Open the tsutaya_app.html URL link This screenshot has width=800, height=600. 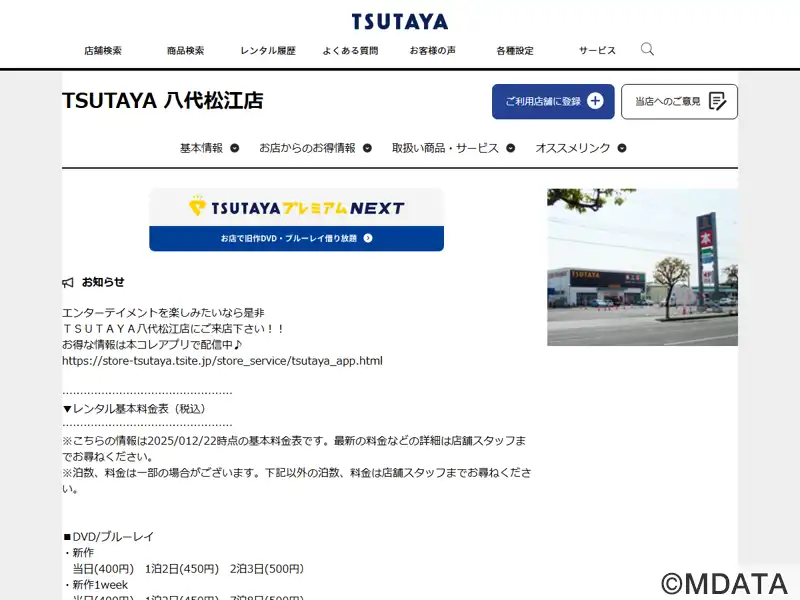point(222,361)
